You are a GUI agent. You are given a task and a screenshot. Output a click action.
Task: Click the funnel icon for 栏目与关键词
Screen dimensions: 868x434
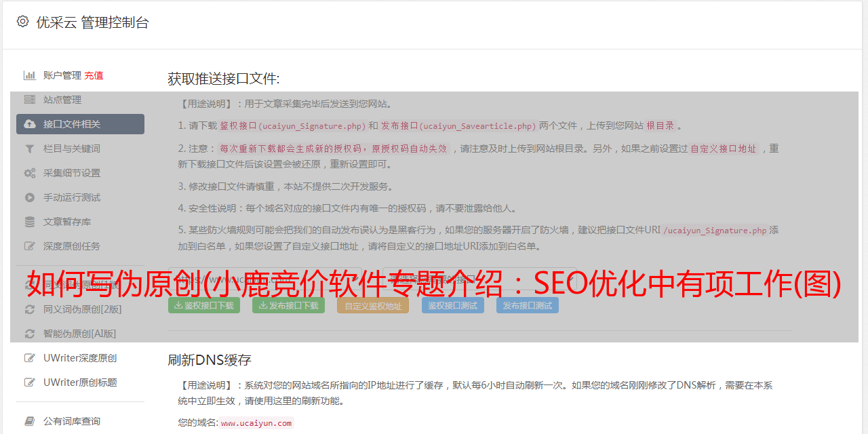click(x=30, y=149)
